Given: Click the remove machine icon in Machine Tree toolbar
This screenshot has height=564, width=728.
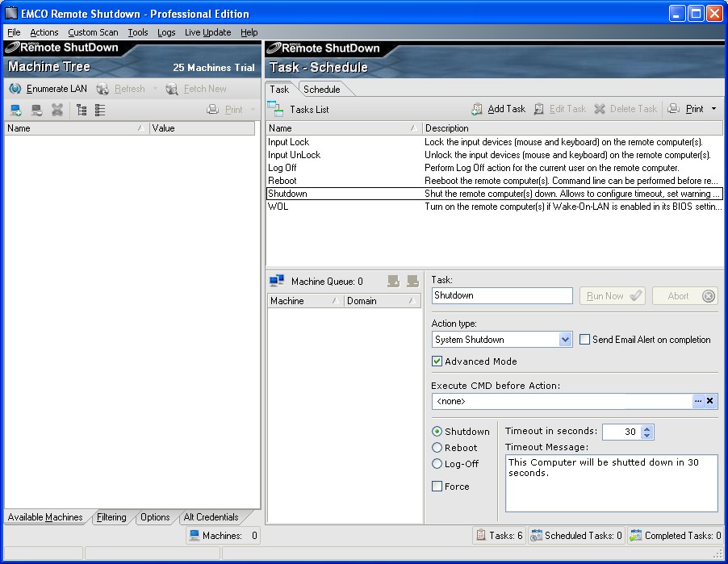Looking at the screenshot, I should (36, 110).
